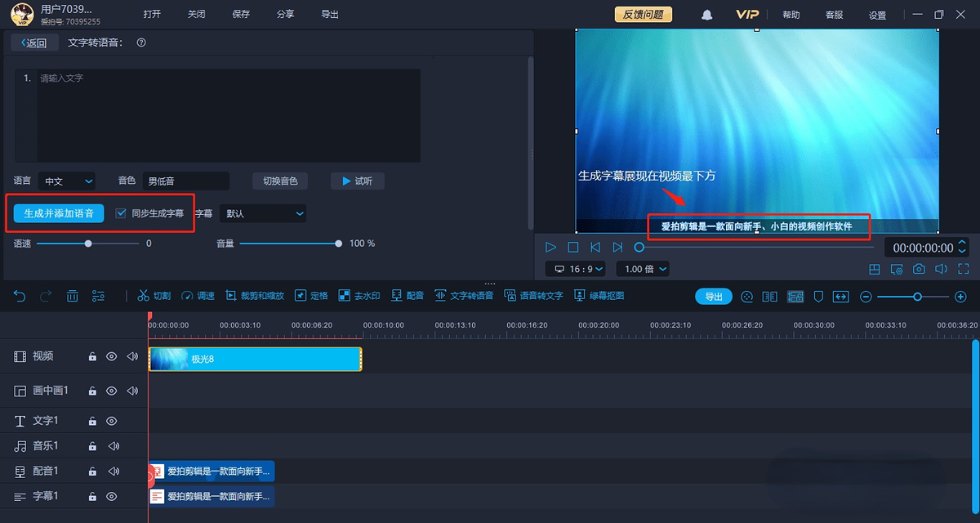Open the 去水印 watermark removal tool
The width and height of the screenshot is (980, 523).
(359, 296)
